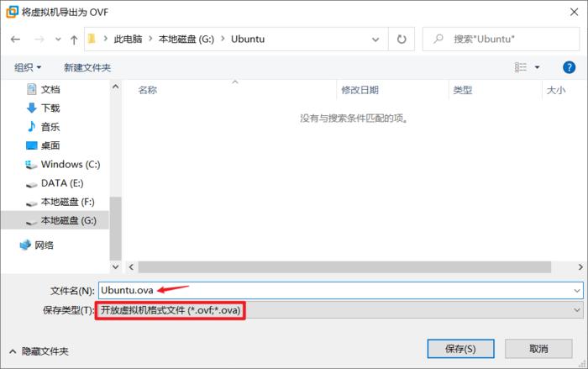This screenshot has height=369, width=588.
Task: Click the magnifier search icon
Action: (438, 39)
